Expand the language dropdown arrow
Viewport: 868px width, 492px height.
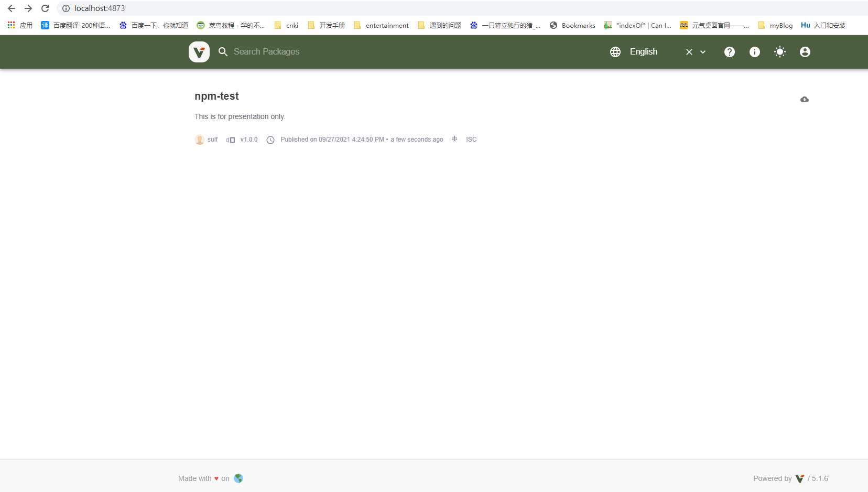pos(703,52)
